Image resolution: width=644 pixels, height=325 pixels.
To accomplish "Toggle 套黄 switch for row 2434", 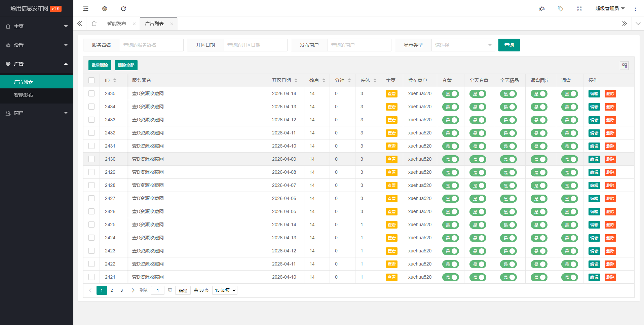I will pos(450,107).
